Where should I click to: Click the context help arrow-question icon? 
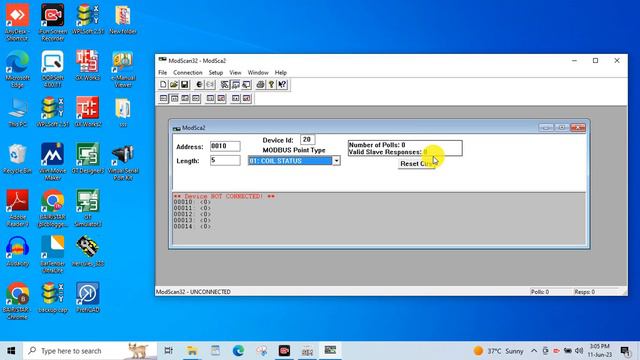click(282, 84)
